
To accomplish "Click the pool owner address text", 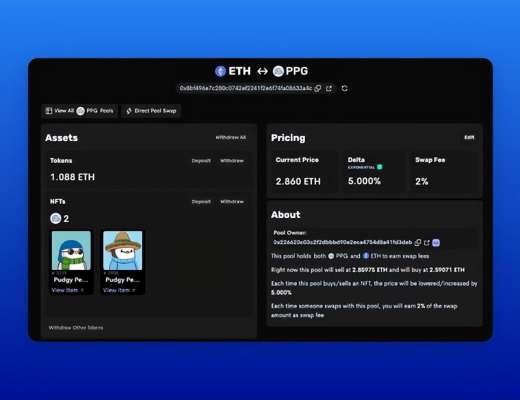I will [343, 242].
